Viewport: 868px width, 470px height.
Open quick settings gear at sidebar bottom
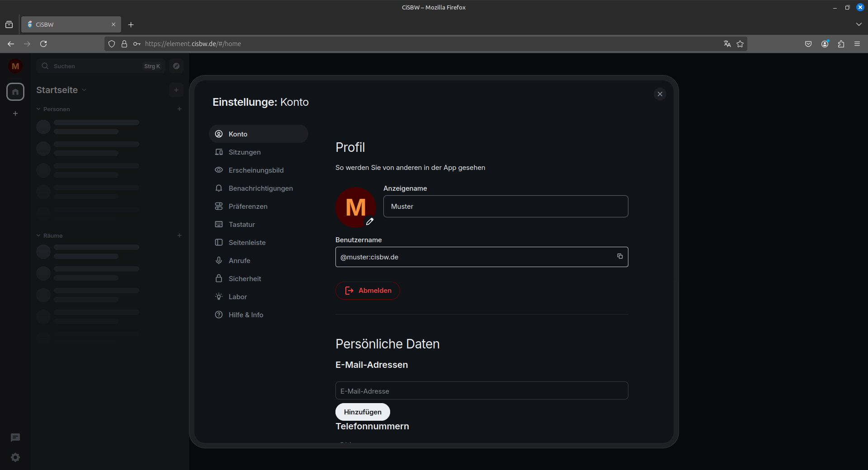pyautogui.click(x=15, y=457)
